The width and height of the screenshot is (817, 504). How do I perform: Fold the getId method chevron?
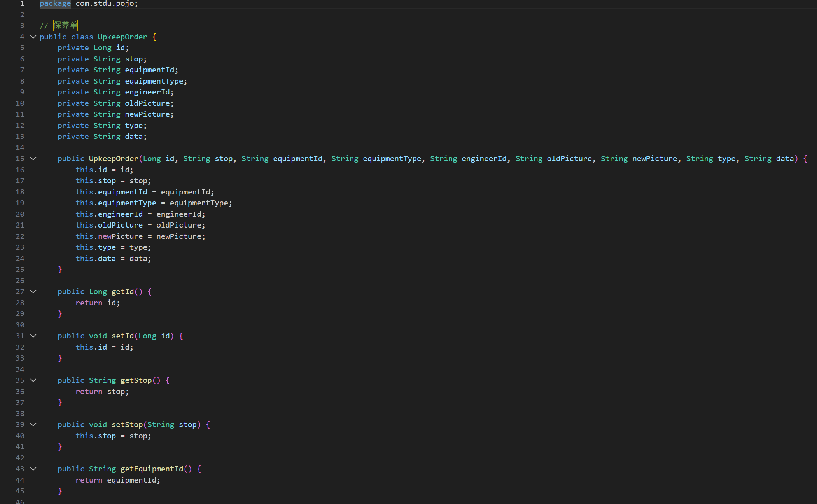pyautogui.click(x=33, y=292)
